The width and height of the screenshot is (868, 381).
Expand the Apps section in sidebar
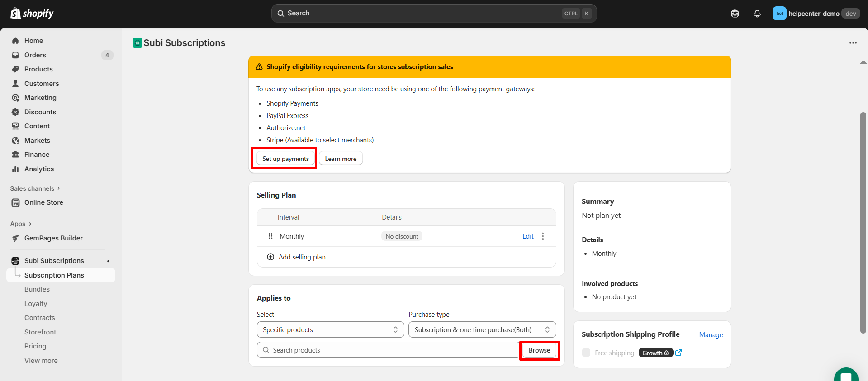coord(21,224)
